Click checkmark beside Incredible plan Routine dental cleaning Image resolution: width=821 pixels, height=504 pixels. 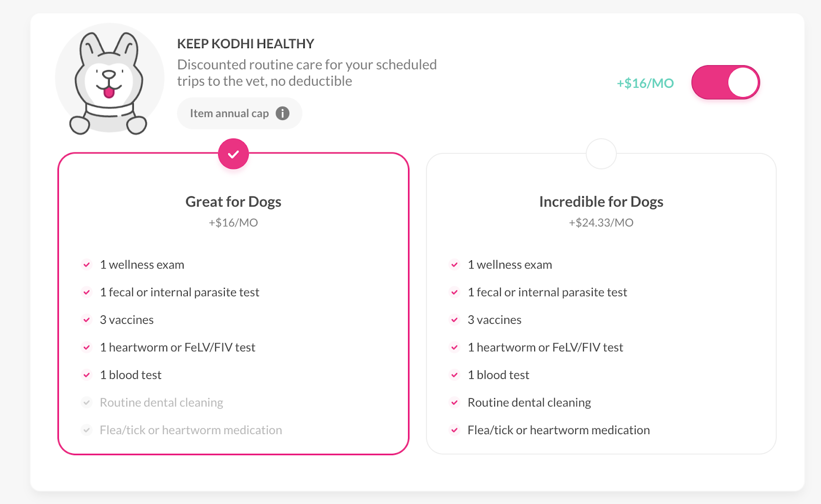pos(455,402)
